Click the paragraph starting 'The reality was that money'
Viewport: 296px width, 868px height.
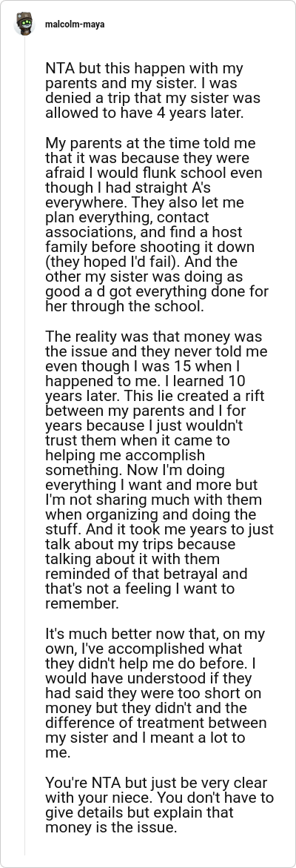click(159, 470)
